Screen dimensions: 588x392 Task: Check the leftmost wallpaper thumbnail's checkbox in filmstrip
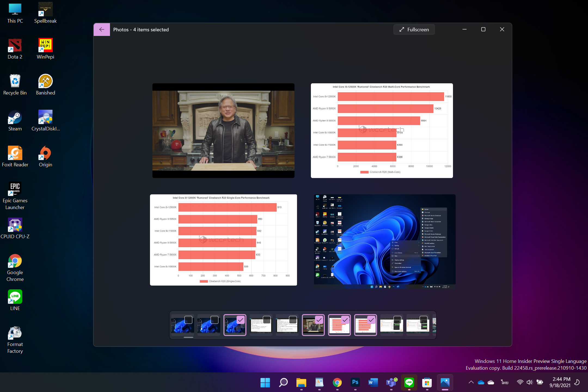coord(188,320)
